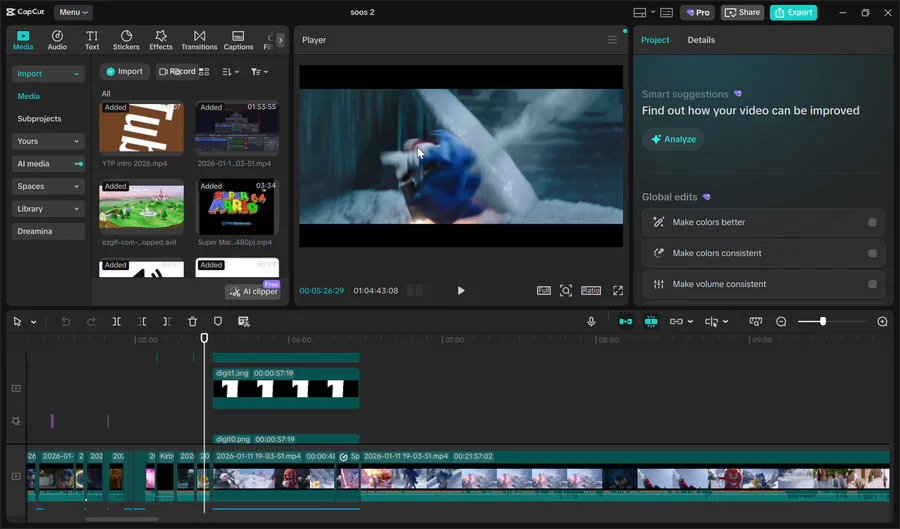900x529 pixels.
Task: Open the Player hamburger menu
Action: (x=612, y=40)
